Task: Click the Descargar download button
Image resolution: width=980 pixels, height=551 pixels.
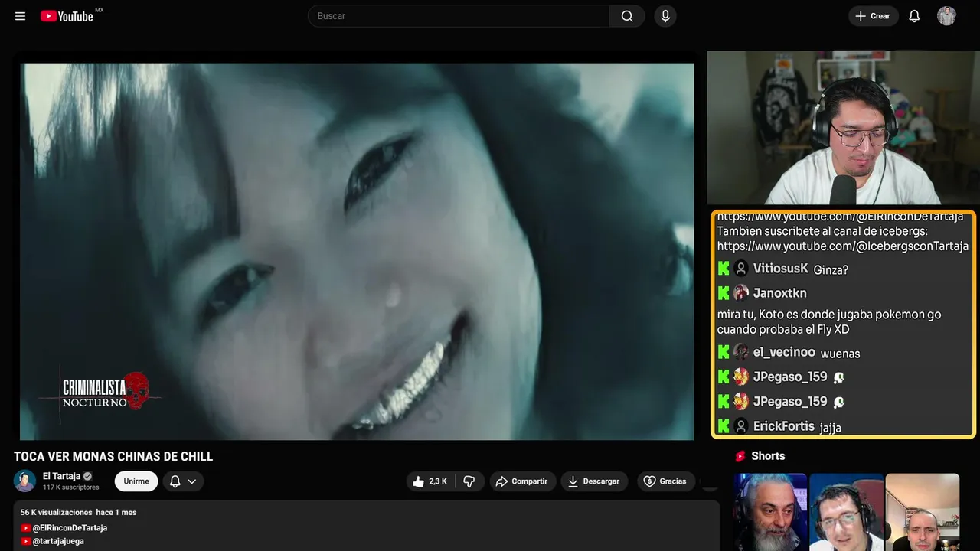Action: pyautogui.click(x=594, y=481)
